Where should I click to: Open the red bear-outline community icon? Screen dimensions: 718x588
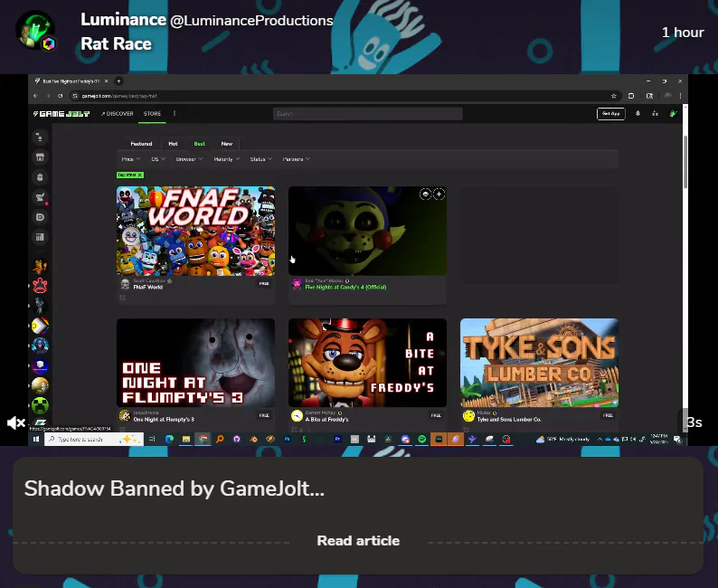[x=40, y=286]
